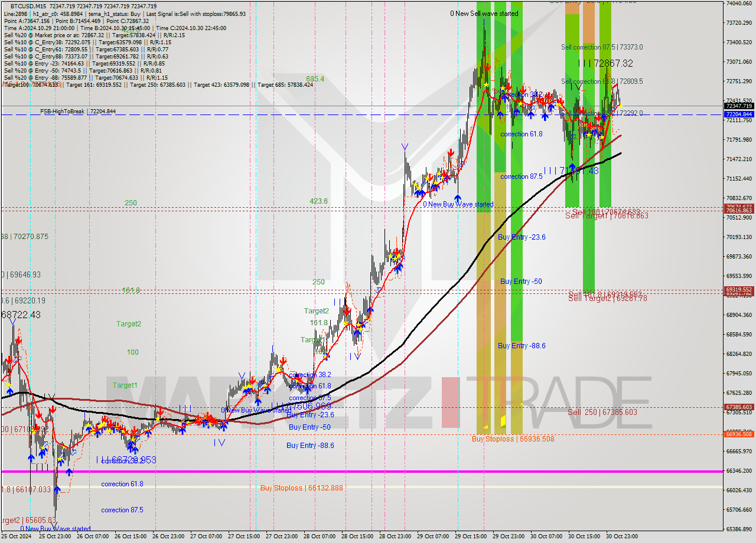756x543 pixels.
Task: Click '30 Oct 23:00' on the time axis
Action: (x=622, y=537)
